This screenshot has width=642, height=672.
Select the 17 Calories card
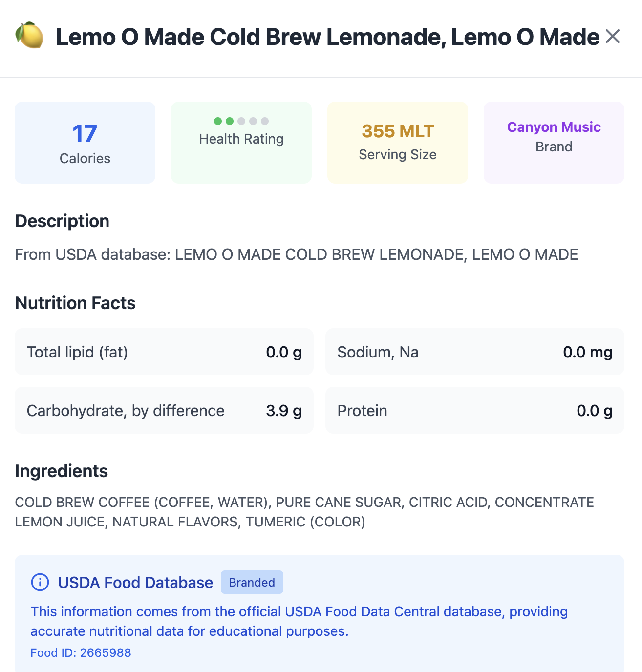85,143
